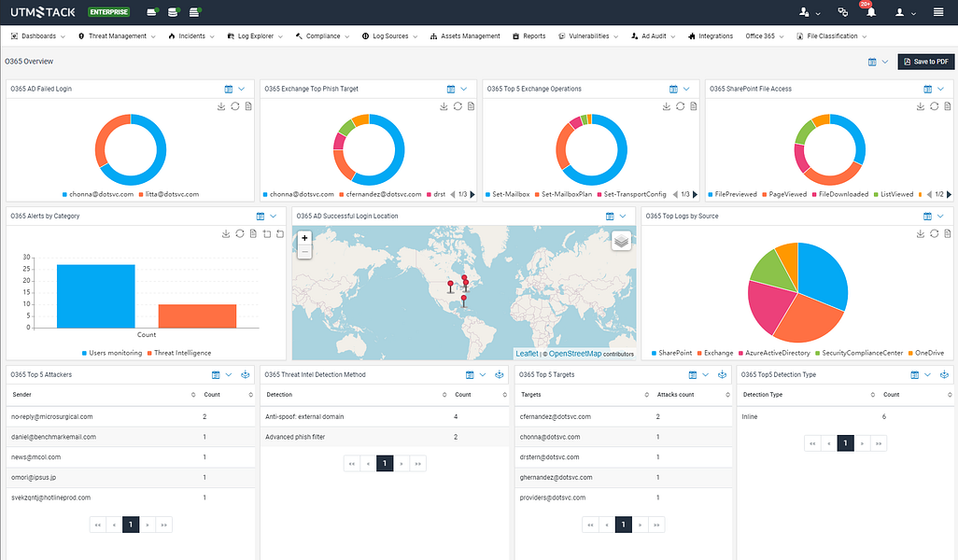Toggle FilePreviewed legend in SharePoint File Access
Image resolution: width=958 pixels, height=560 pixels.
pos(732,194)
